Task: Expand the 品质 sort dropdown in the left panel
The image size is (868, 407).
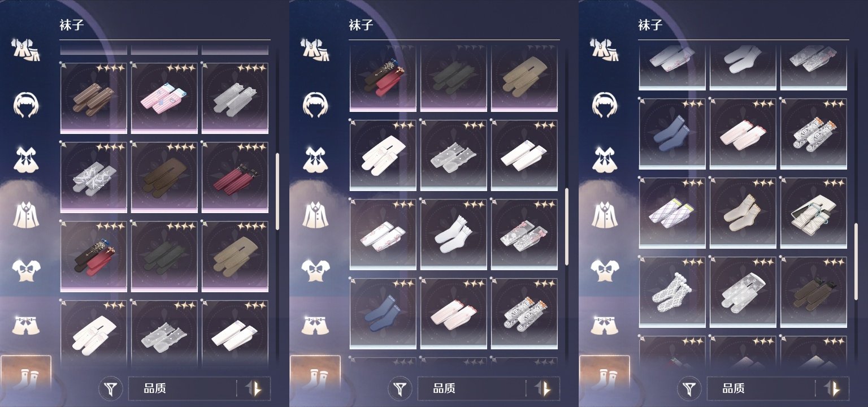Action: (182, 389)
